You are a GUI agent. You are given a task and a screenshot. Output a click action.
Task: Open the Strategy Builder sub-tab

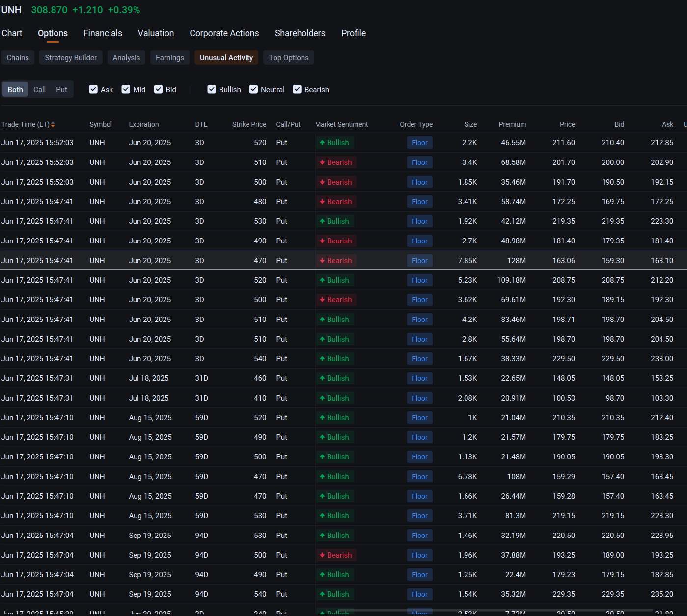coord(71,58)
